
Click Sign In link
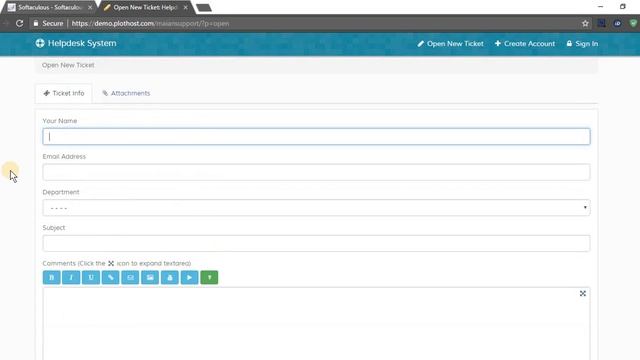[582, 44]
